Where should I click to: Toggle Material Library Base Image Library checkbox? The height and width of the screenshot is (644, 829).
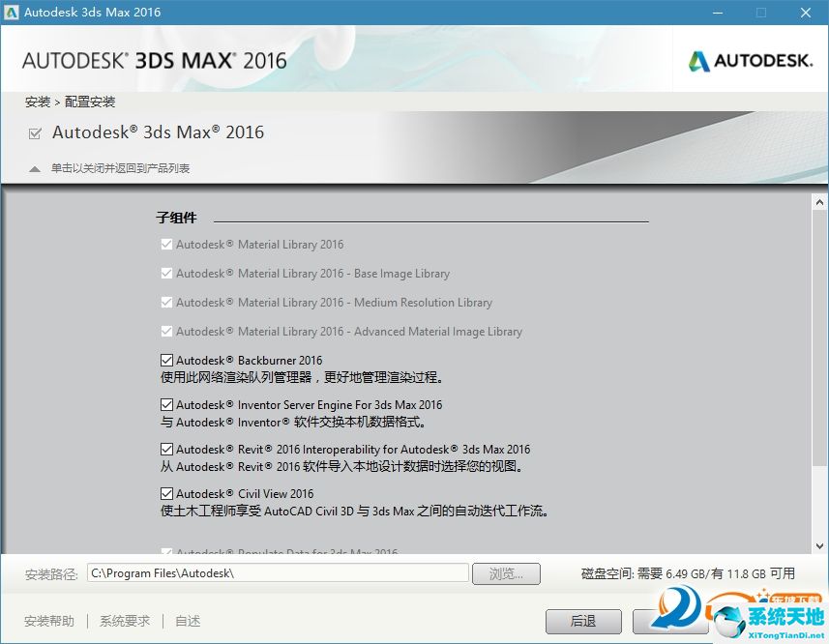pyautogui.click(x=166, y=273)
